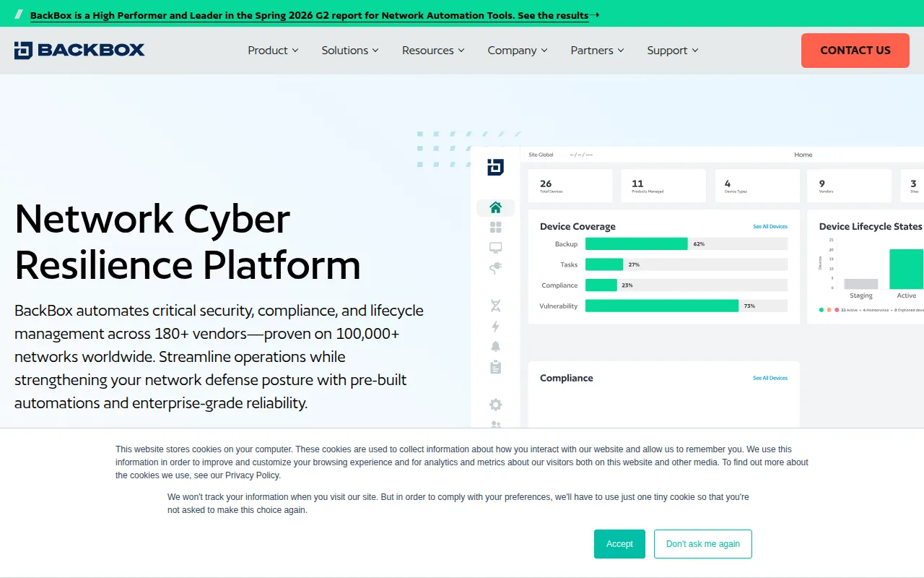Click the plug icon in the dashboard sidebar
Viewport: 924px width, 578px height.
(x=495, y=268)
